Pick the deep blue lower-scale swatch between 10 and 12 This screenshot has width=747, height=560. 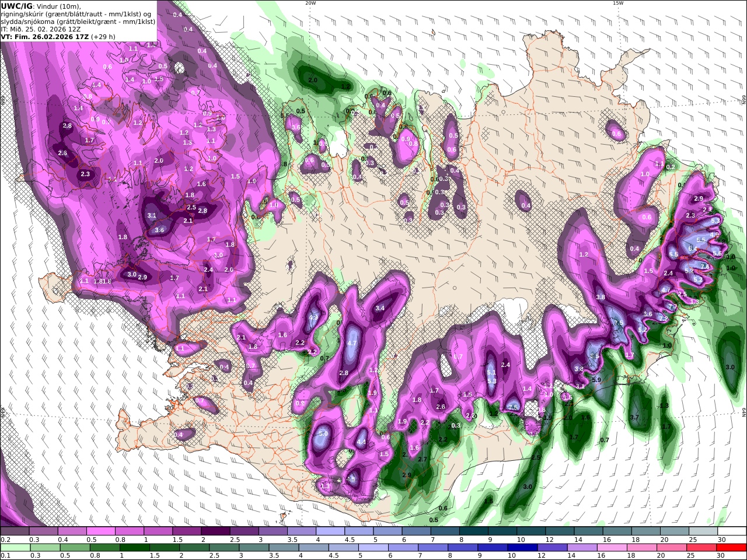click(522, 547)
